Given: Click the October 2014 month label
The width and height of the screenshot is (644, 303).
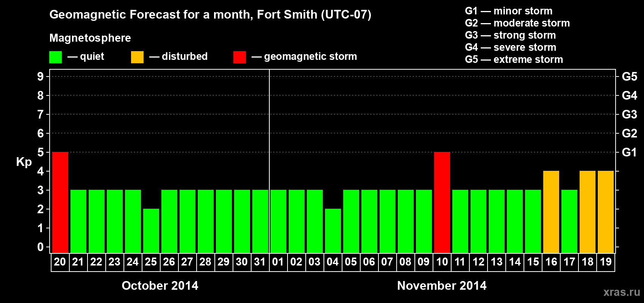Looking at the screenshot, I should pyautogui.click(x=160, y=286).
